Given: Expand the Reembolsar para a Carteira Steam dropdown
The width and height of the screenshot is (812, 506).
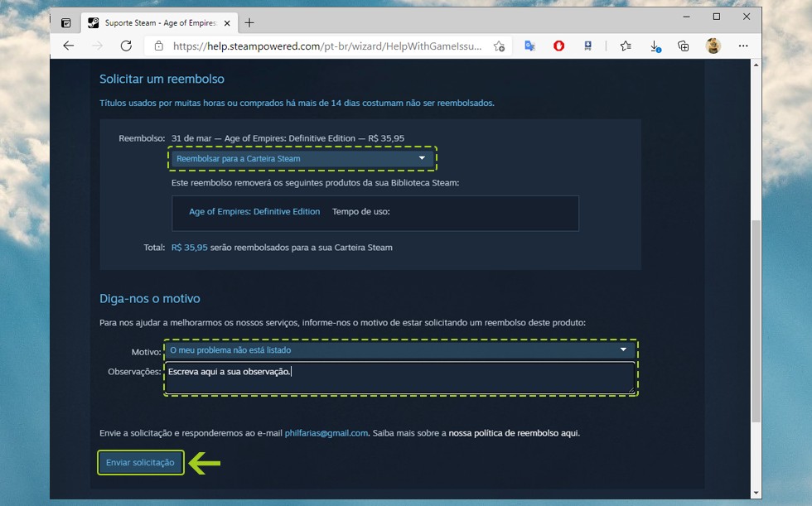Looking at the screenshot, I should coord(302,158).
